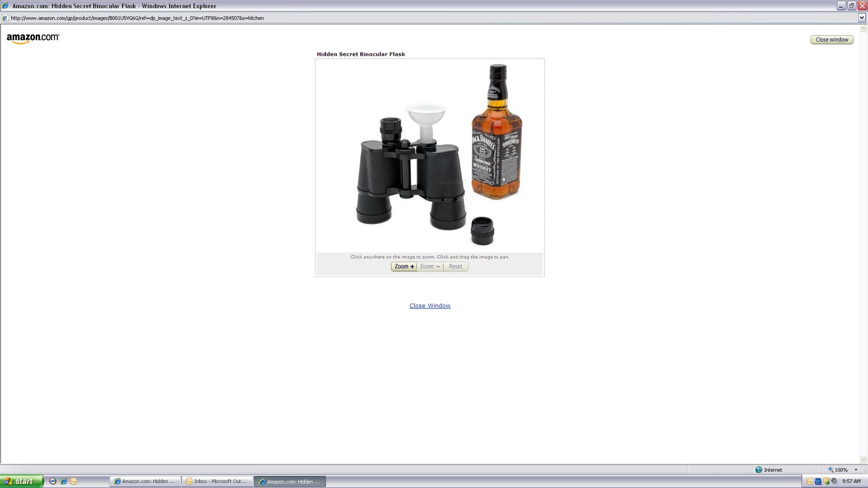Launch Outlook from the Quick Launch bar
The height and width of the screenshot is (488, 868).
74,481
